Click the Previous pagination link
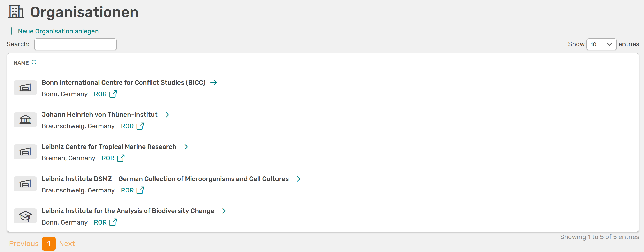Viewport: 644px width, 252px height. point(24,244)
